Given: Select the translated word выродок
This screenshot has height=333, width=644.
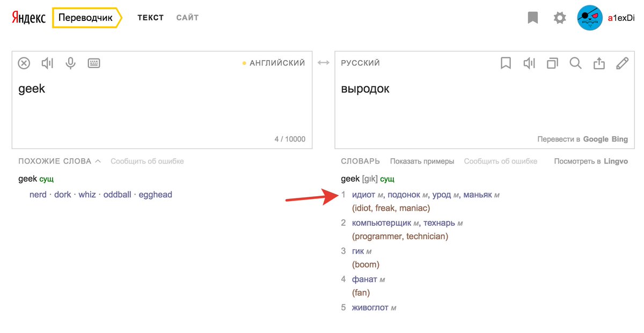Looking at the screenshot, I should [365, 89].
